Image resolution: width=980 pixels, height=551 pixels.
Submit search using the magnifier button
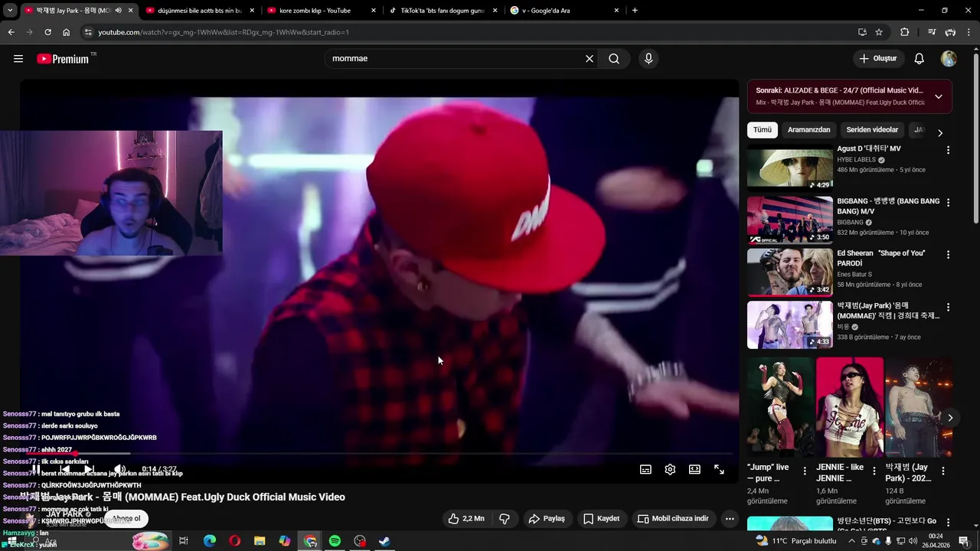614,59
